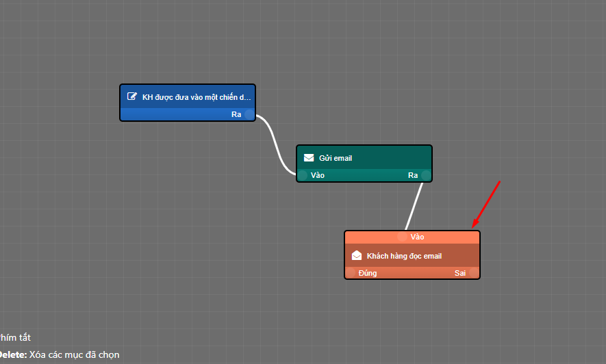The width and height of the screenshot is (606, 364).
Task: Click the Ra output port circle on Gửi email
Action: pyautogui.click(x=425, y=175)
